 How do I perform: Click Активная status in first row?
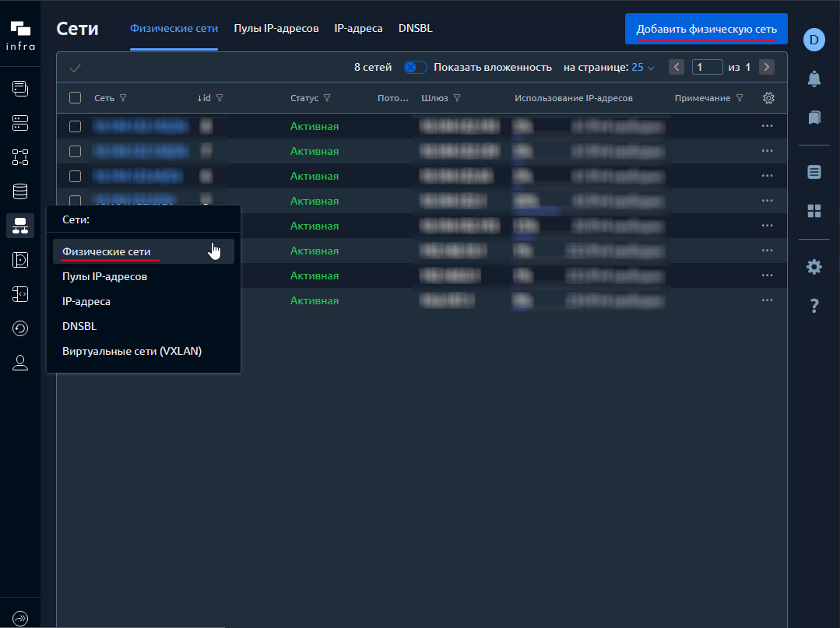315,126
